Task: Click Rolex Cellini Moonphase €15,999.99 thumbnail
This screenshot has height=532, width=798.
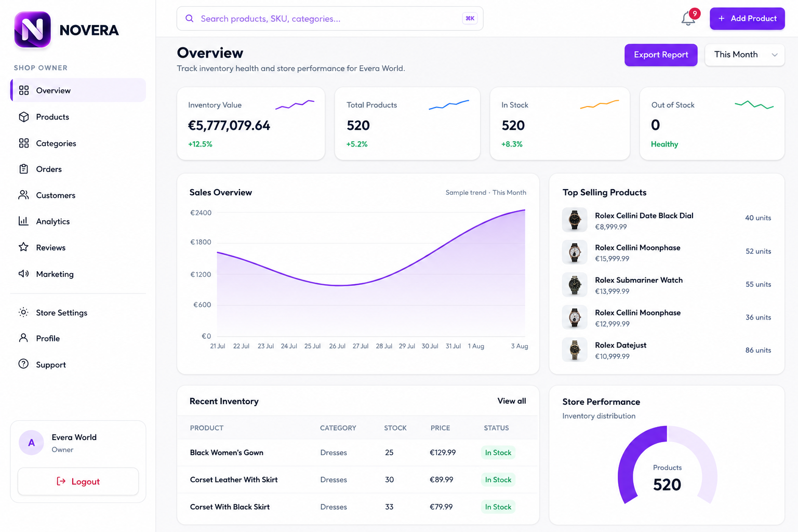Action: [x=575, y=252]
